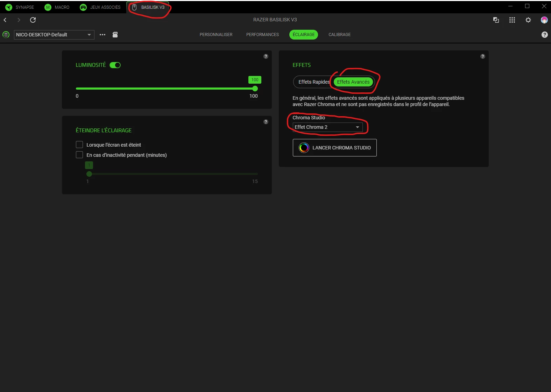The height and width of the screenshot is (392, 551).
Task: Open help for the Luminosité panel
Action: click(266, 56)
